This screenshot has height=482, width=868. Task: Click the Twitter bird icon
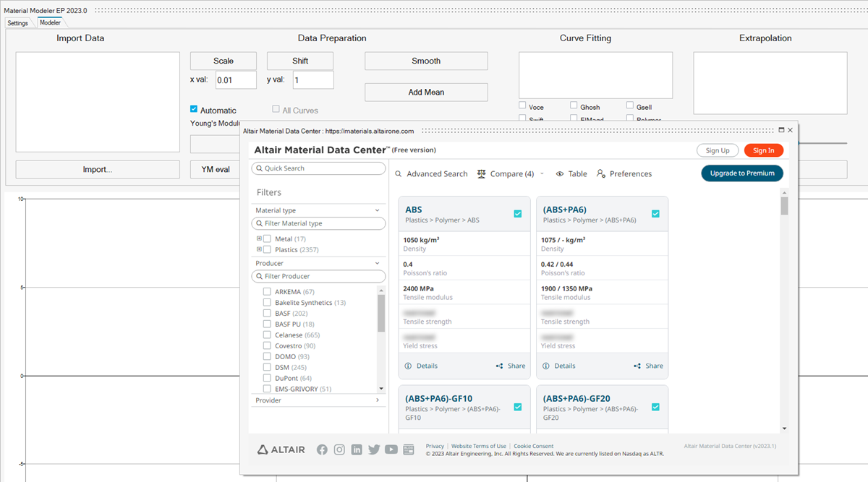374,449
